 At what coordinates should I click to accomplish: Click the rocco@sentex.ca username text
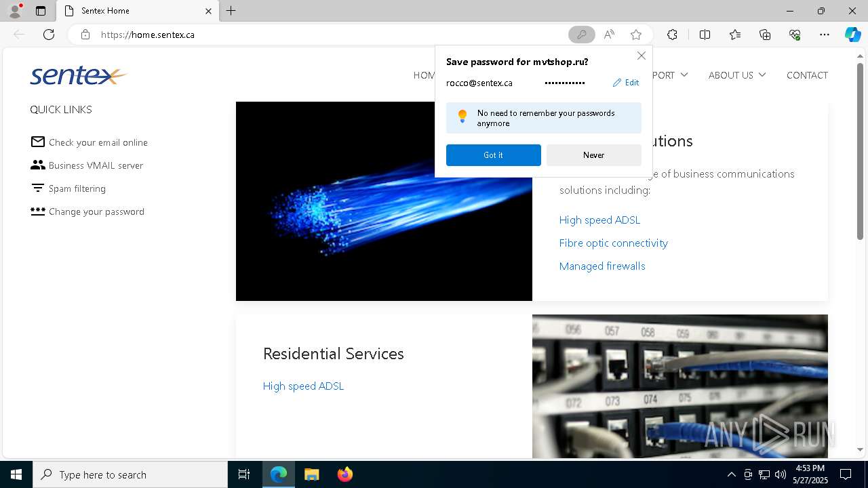pyautogui.click(x=479, y=83)
